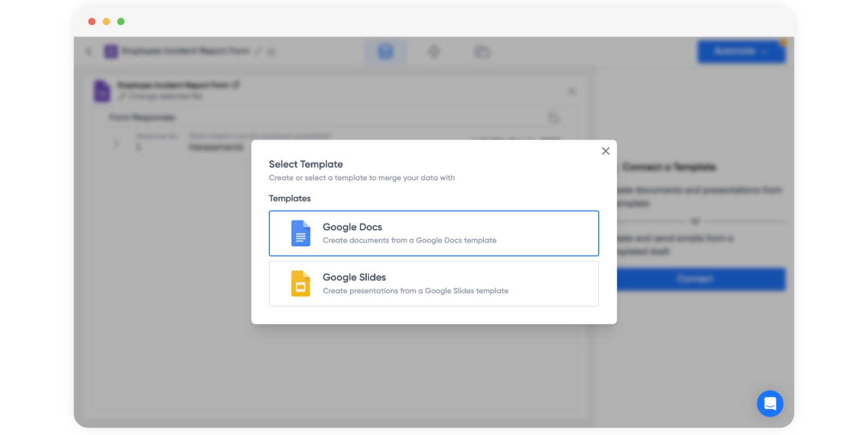Click the green macOS maximize button

121,21
